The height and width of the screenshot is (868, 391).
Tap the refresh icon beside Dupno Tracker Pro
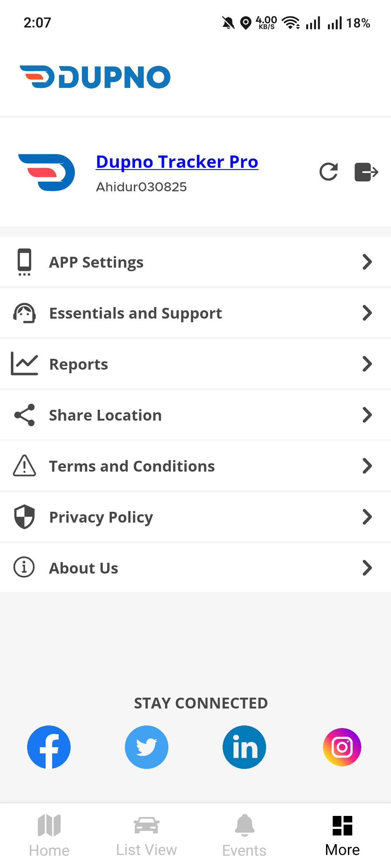tap(328, 172)
